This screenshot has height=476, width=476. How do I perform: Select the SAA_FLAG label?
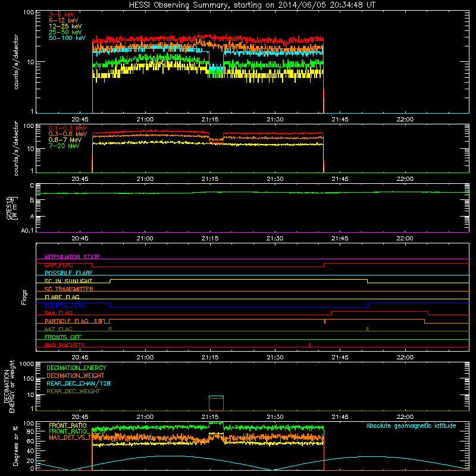pyautogui.click(x=58, y=313)
